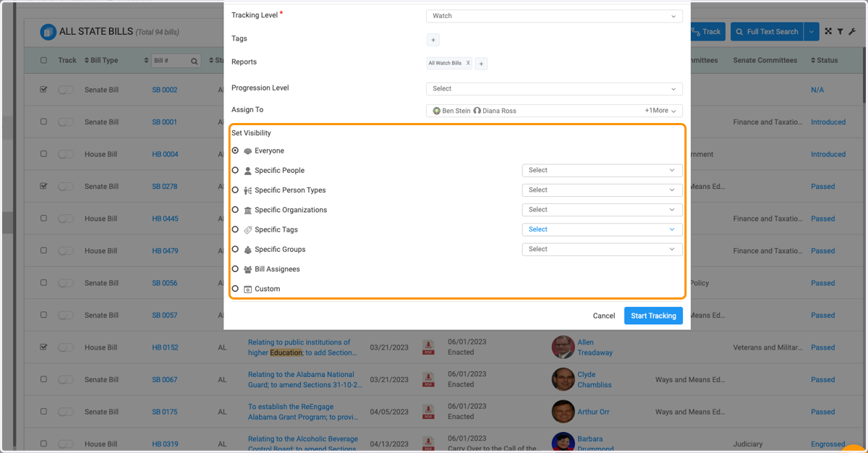Open the wrench settings icon
Viewport: 868px width, 453px height.
click(852, 31)
